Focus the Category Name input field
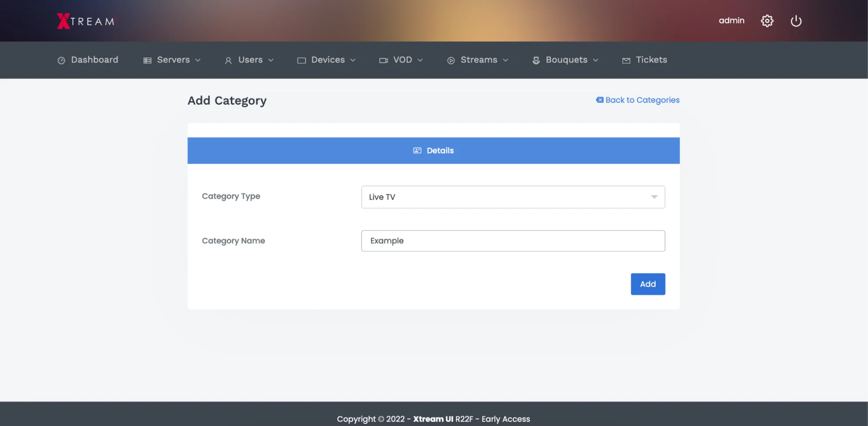Image resolution: width=868 pixels, height=426 pixels. coord(513,241)
